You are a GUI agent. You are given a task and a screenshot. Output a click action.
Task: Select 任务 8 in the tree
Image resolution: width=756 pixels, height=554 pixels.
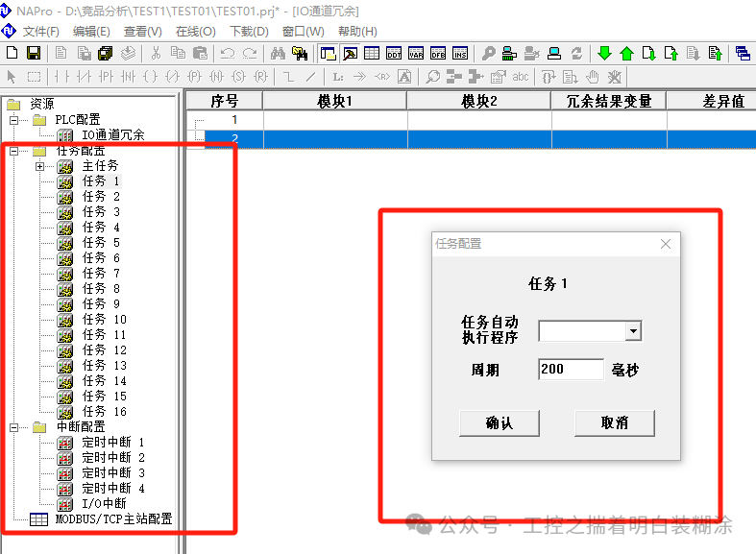click(x=101, y=289)
